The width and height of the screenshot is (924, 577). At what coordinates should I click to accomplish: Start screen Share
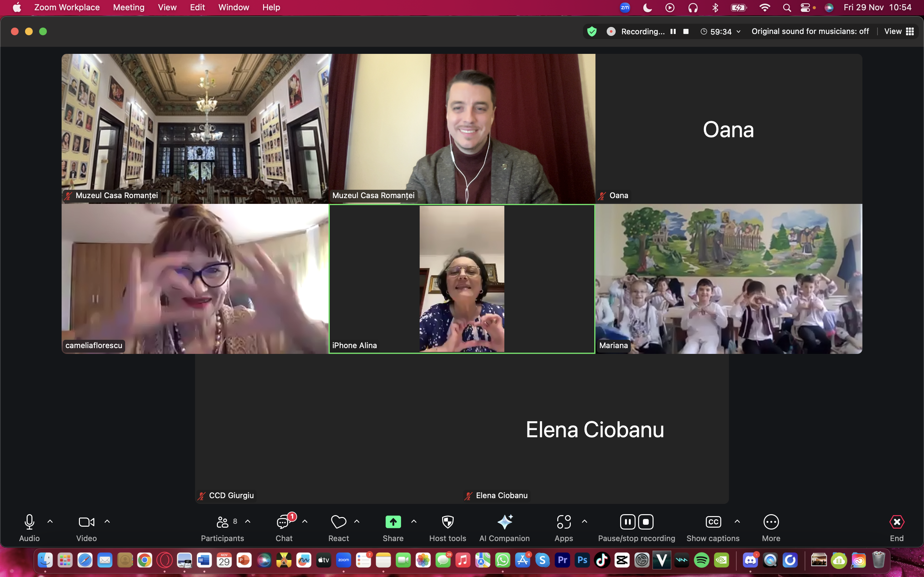pos(393,522)
